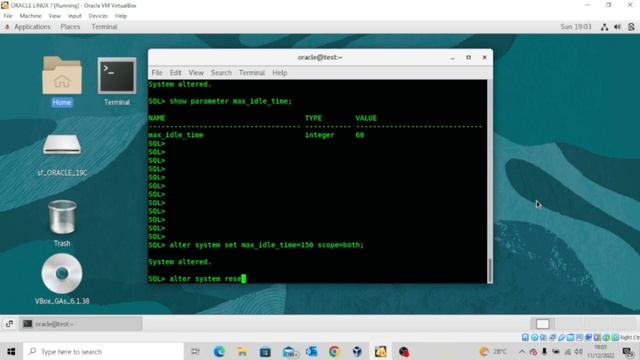Open the GNOME Applications menu
640x360 pixels.
[32, 27]
